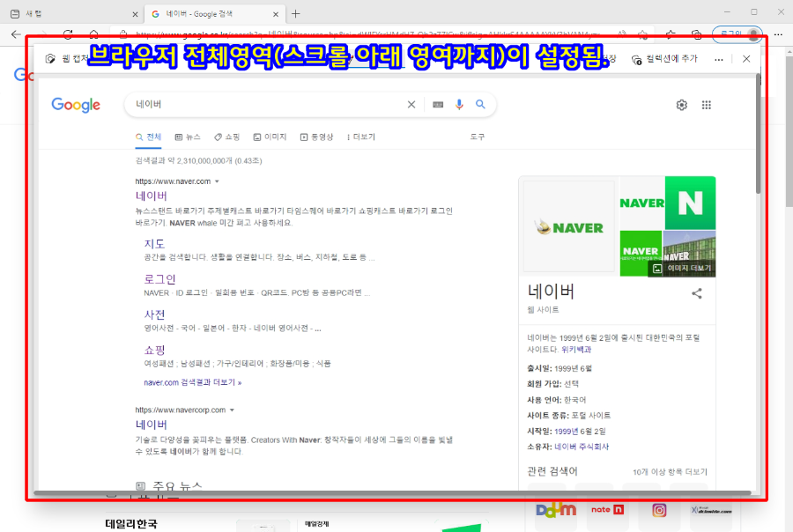Open the browser home page icon
The image size is (793, 532).
pyautogui.click(x=93, y=33)
